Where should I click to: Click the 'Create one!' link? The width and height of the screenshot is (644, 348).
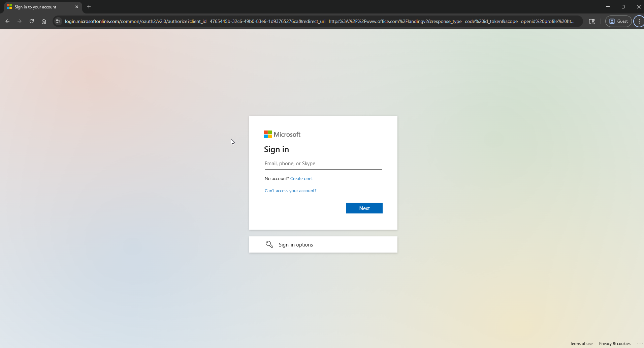click(301, 178)
